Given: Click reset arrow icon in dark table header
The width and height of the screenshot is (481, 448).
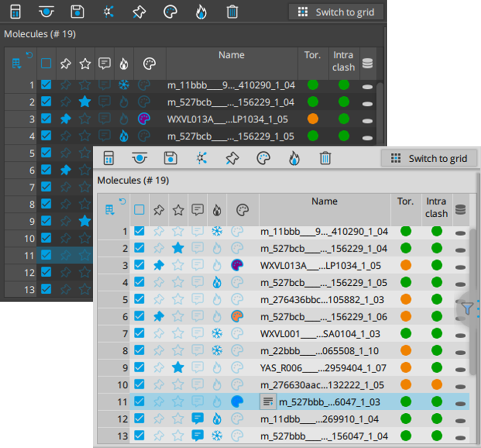Looking at the screenshot, I should [x=29, y=55].
